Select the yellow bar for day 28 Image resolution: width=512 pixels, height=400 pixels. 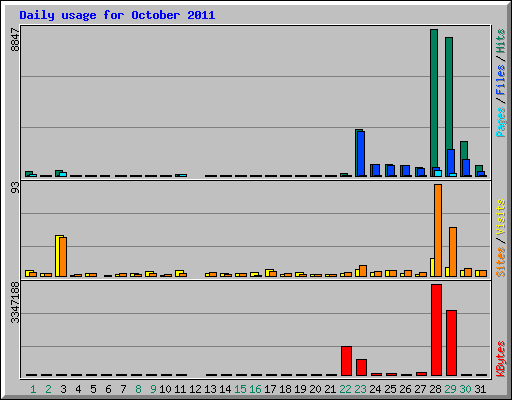click(432, 267)
